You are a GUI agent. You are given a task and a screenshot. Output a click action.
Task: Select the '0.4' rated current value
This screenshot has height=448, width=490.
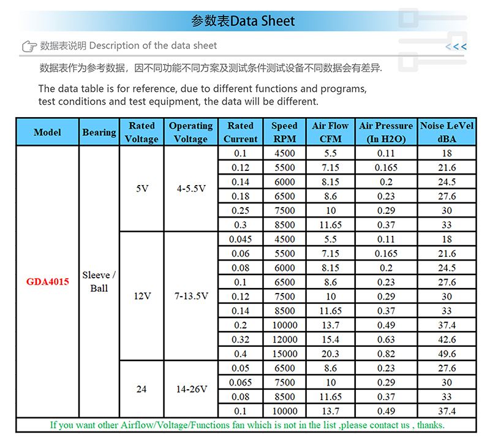[240, 354]
